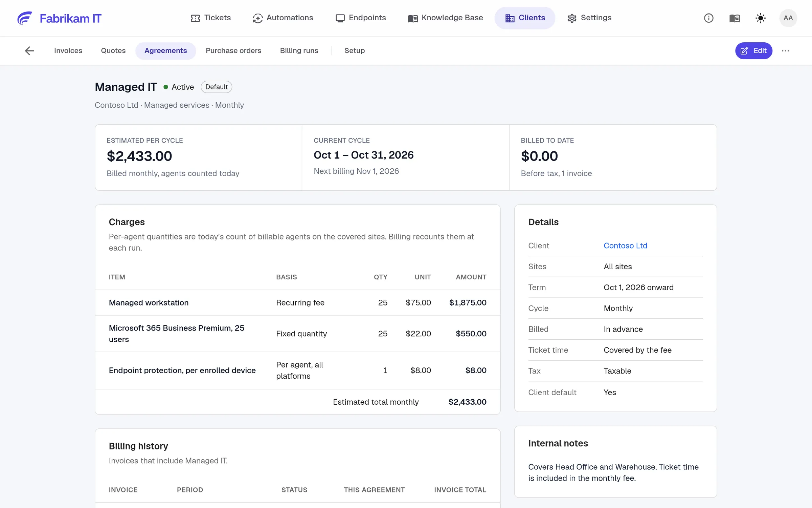
Task: Click the AMOUNT column header in Charges
Action: point(471,277)
